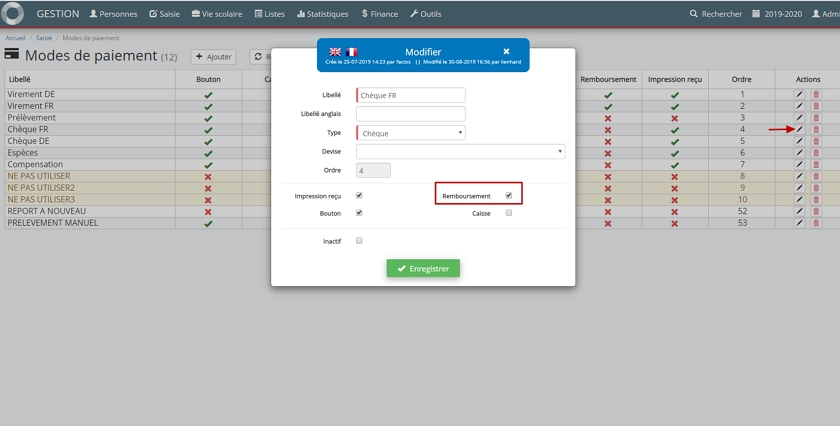
Task: Click the circular application logo
Action: 12,13
